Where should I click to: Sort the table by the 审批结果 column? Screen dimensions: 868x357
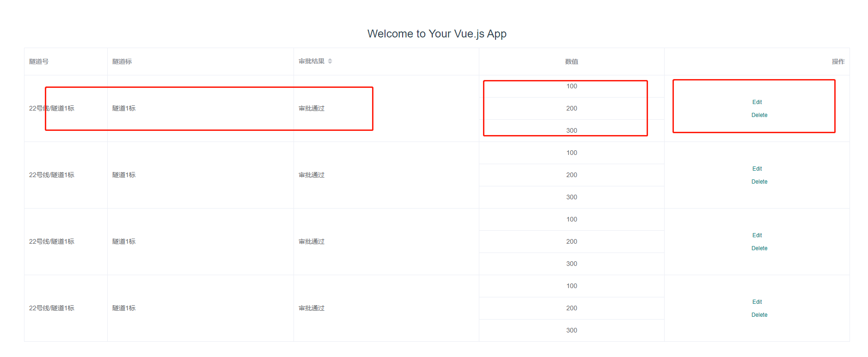313,61
